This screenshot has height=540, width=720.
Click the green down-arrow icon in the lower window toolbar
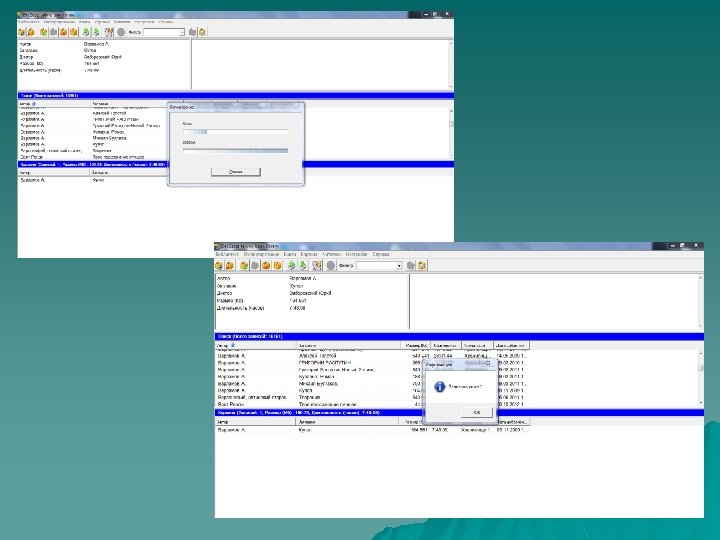point(303,265)
